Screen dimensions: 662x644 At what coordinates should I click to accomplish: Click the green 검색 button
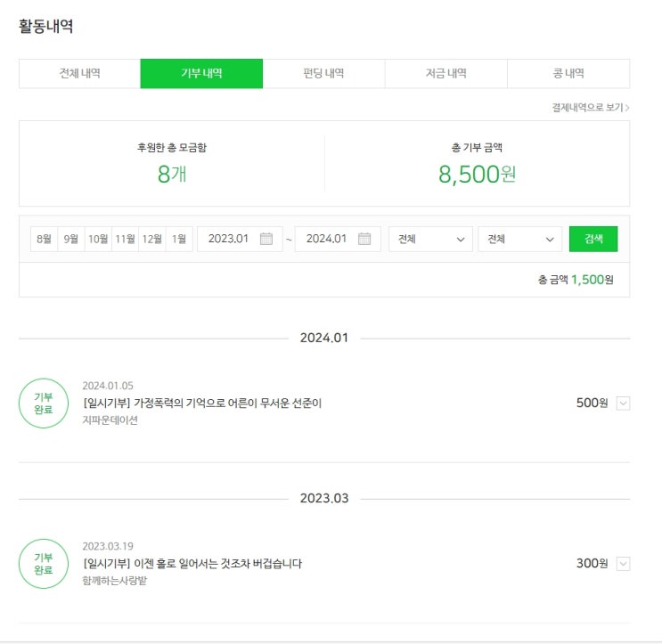click(x=593, y=239)
